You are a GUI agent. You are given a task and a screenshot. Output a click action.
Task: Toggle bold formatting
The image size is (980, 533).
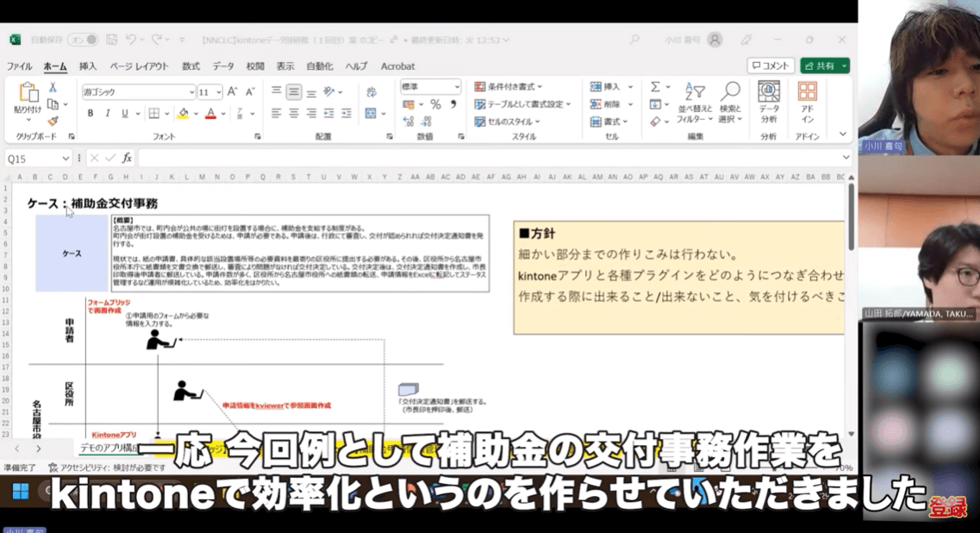click(x=91, y=113)
